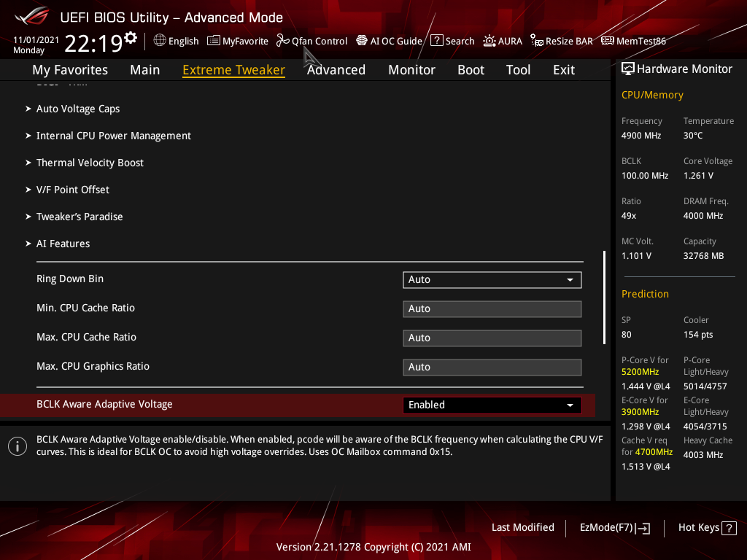Viewport: 747px width, 560px height.
Task: Click the ROG logo icon
Action: click(x=32, y=16)
